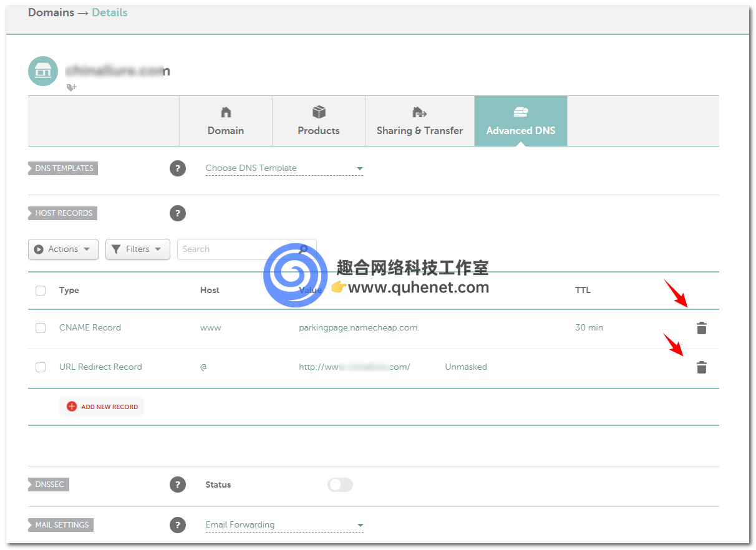Open the Email Forwarding dropdown
Image resolution: width=756 pixels, height=550 pixels.
pyautogui.click(x=284, y=525)
